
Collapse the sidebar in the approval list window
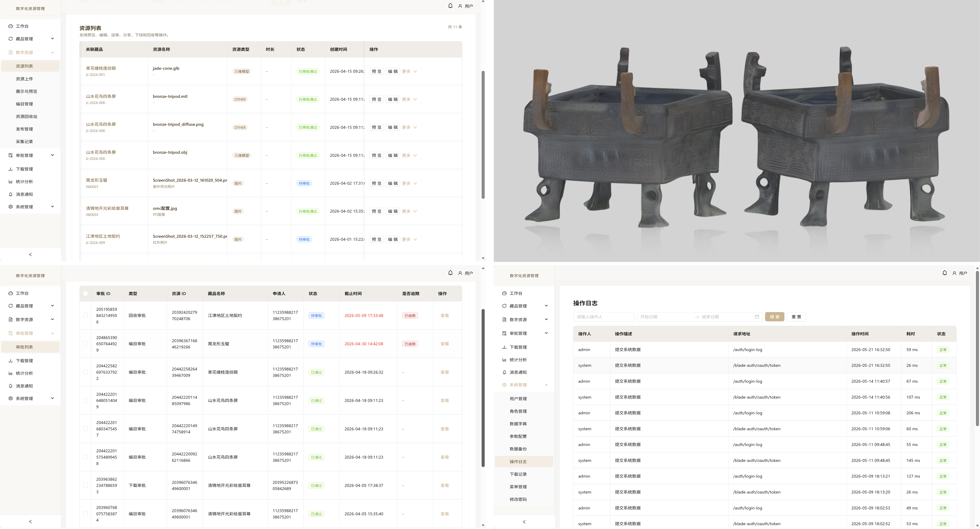tap(31, 521)
